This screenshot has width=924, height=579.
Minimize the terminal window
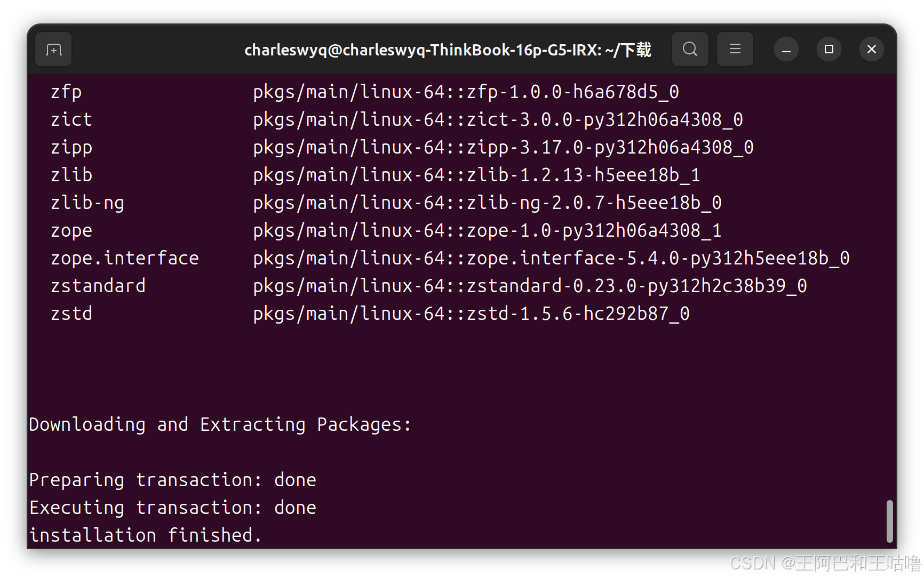pyautogui.click(x=786, y=49)
